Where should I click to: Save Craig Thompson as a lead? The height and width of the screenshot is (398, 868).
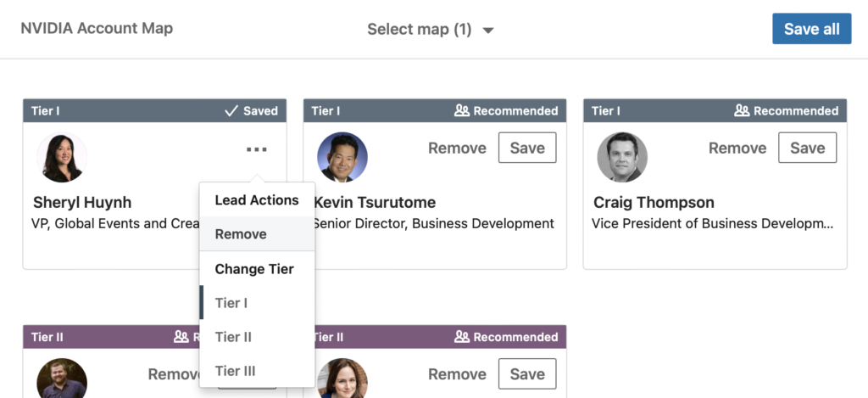pyautogui.click(x=807, y=148)
